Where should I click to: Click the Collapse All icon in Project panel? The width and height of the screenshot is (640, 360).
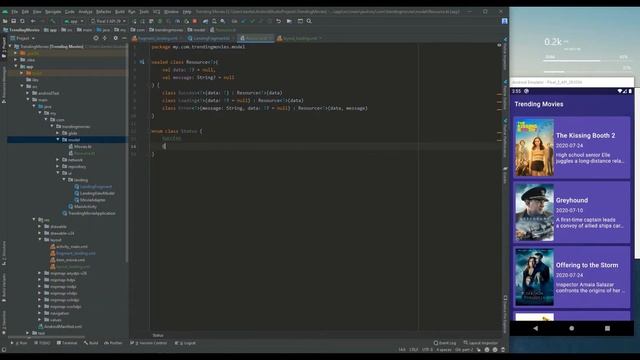pyautogui.click(x=105, y=38)
